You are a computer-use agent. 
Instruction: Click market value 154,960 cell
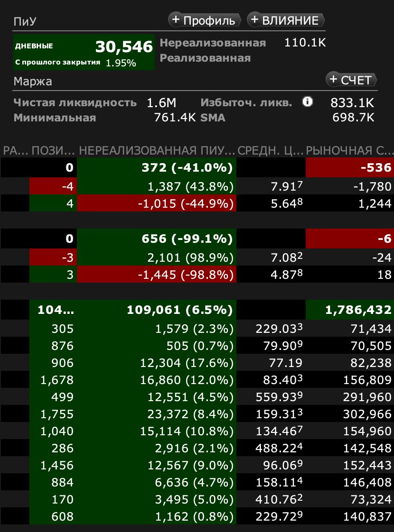point(350,431)
